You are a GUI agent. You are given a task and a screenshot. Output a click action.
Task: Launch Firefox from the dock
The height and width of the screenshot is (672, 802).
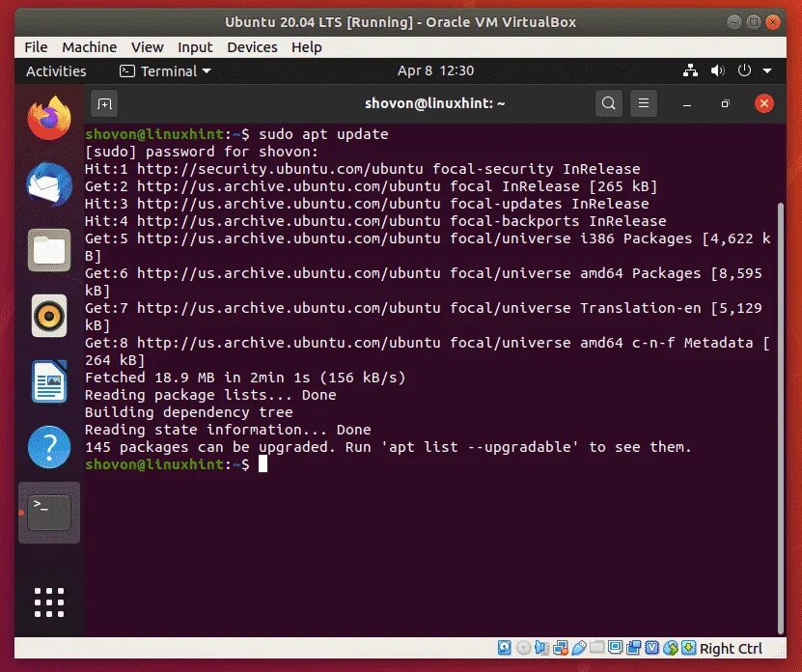click(x=49, y=118)
